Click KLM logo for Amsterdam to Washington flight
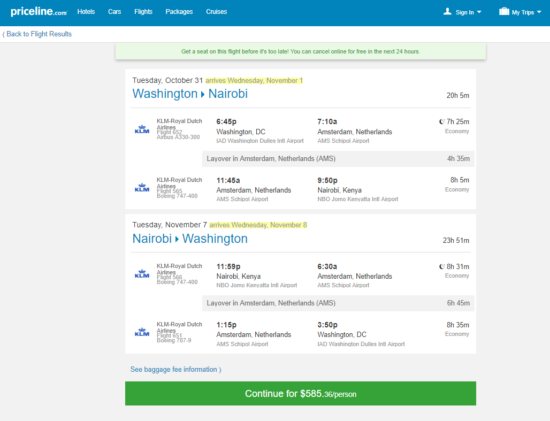Viewport: 550px width, 421px height. (142, 332)
